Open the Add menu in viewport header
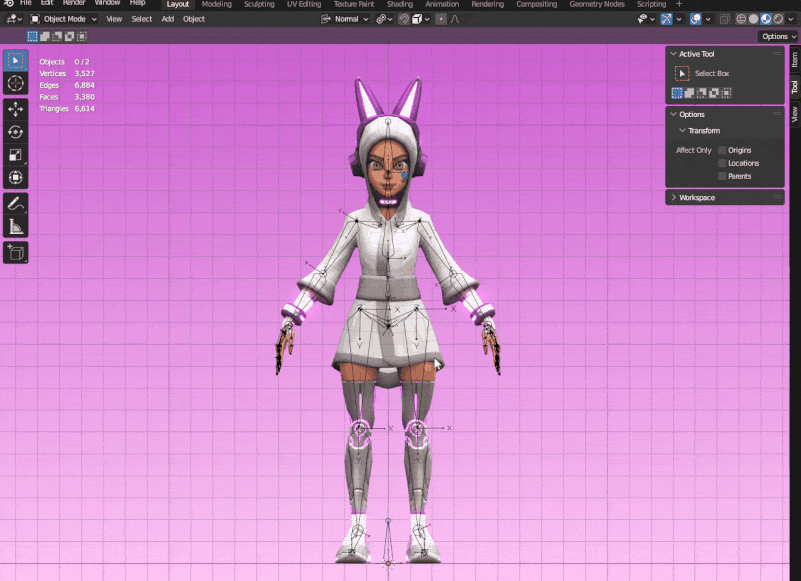Viewport: 801px width, 581px height. tap(167, 19)
